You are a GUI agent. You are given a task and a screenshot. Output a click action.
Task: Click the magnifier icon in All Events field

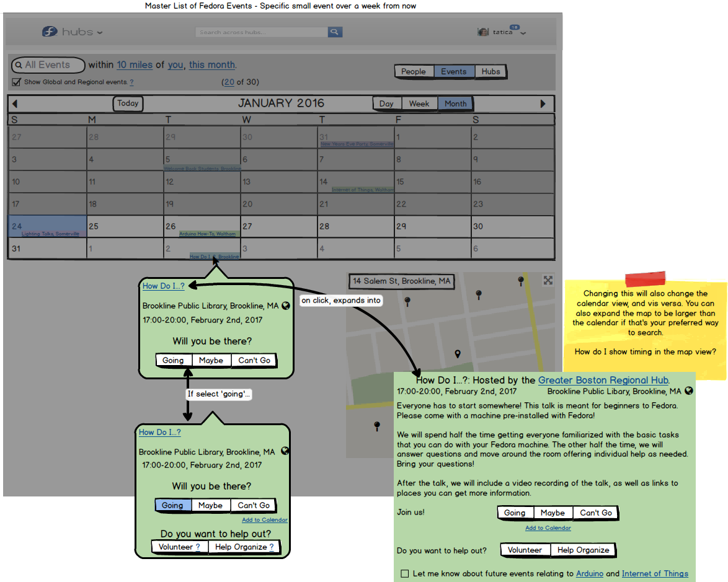click(x=19, y=65)
